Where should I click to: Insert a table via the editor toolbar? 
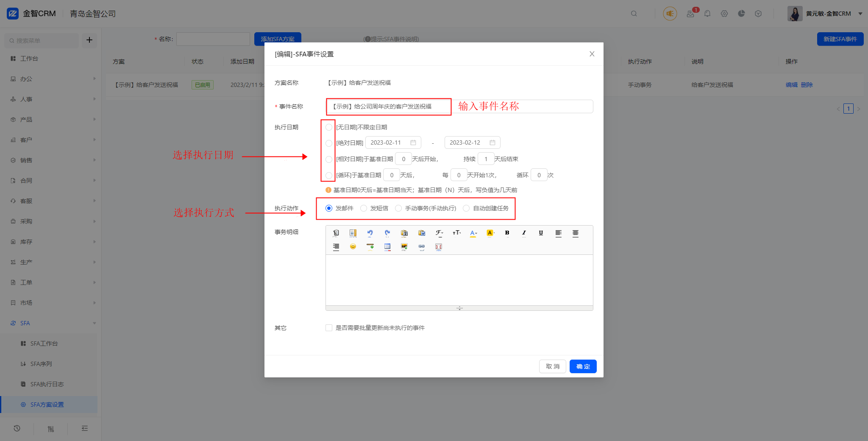[387, 246]
